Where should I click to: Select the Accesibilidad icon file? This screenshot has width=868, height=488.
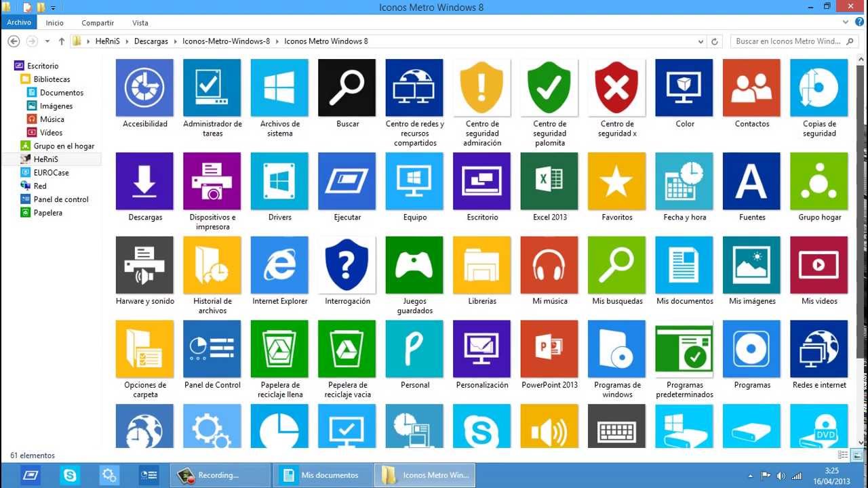144,88
